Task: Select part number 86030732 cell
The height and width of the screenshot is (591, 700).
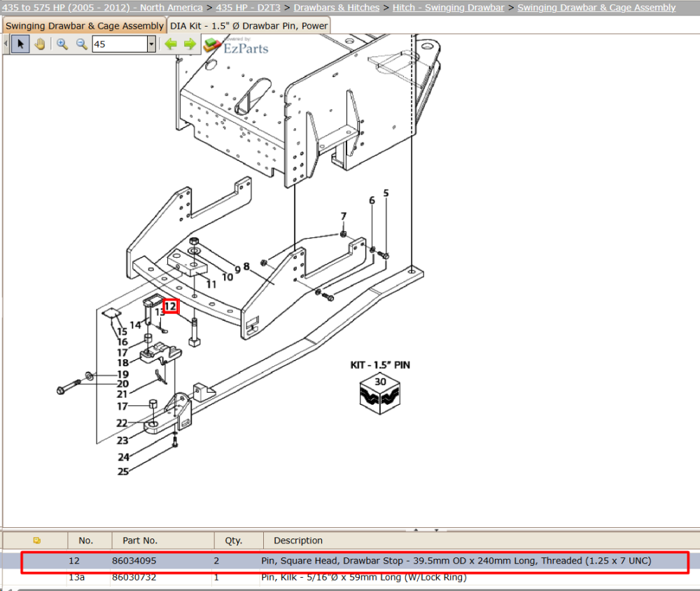Action: point(134,577)
